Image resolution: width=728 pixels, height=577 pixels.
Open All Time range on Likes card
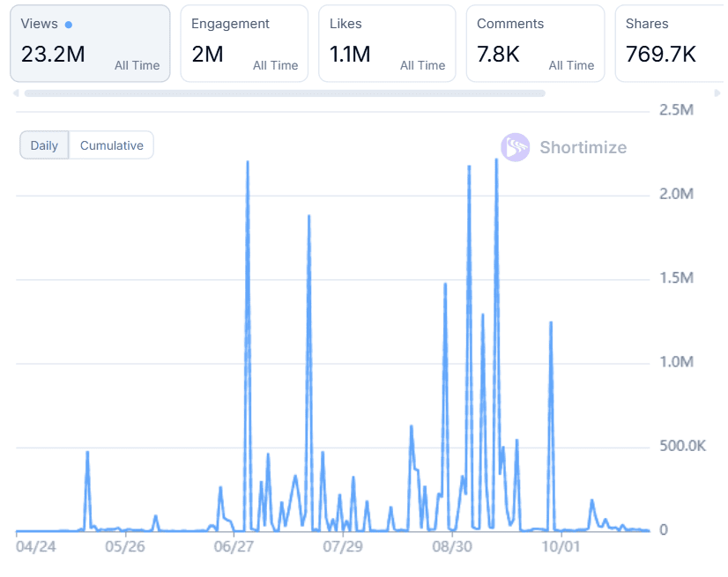click(422, 65)
